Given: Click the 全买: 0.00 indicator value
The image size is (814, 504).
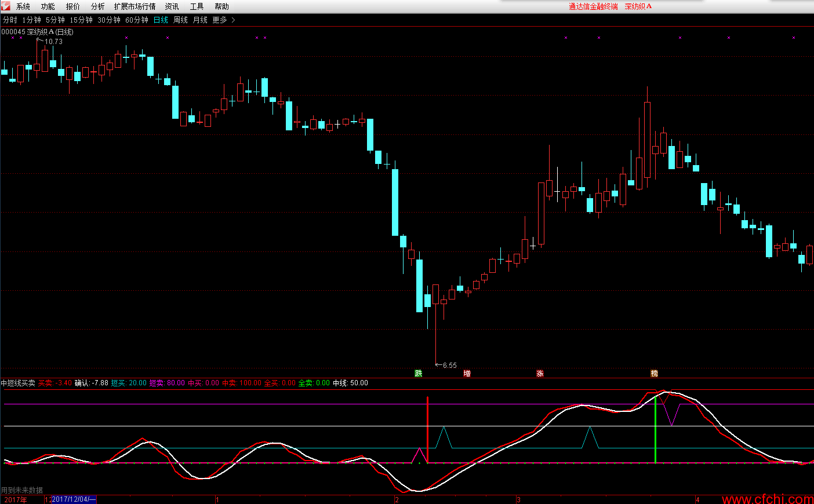Looking at the screenshot, I should point(280,383).
